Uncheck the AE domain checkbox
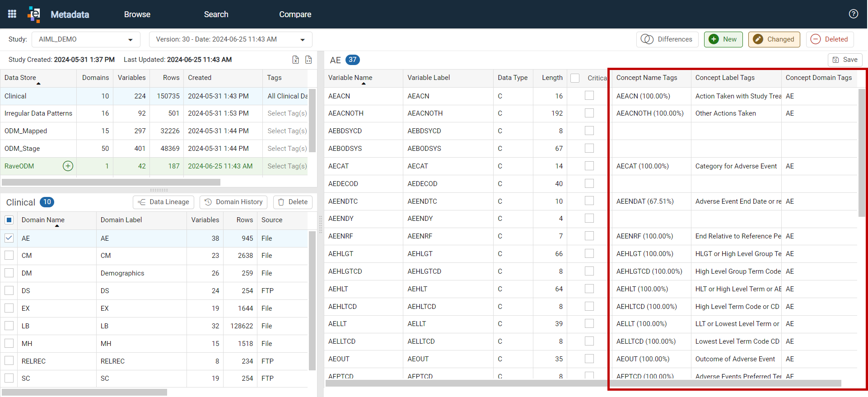The width and height of the screenshot is (868, 397). tap(9, 238)
